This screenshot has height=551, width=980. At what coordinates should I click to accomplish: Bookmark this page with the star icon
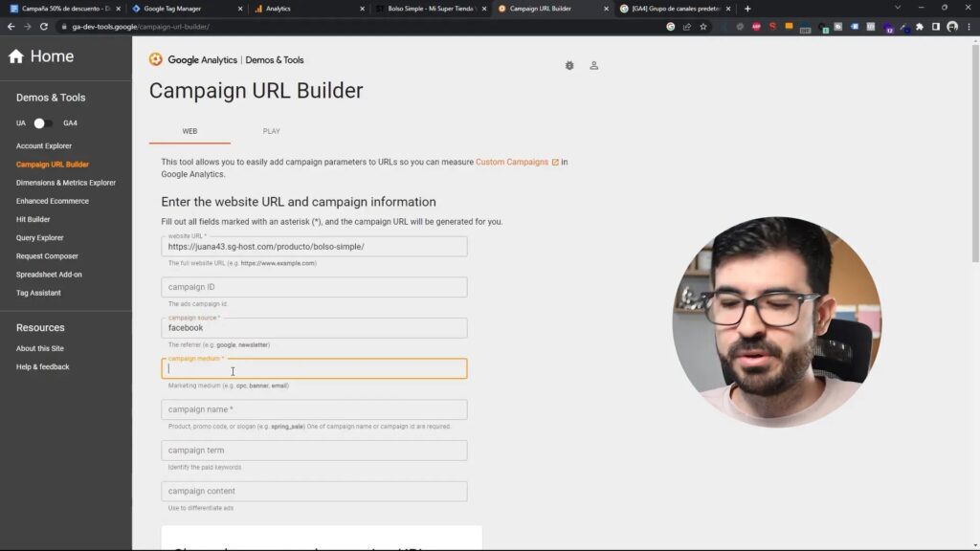click(703, 27)
